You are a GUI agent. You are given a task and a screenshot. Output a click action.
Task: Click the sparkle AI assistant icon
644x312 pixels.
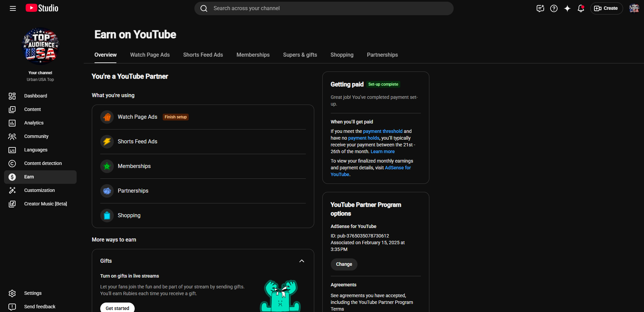[x=567, y=8]
